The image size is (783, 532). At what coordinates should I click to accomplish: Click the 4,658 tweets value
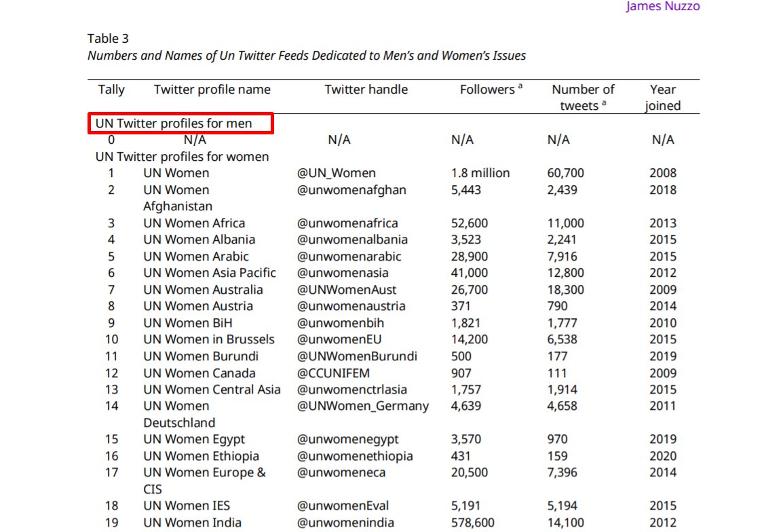coord(562,406)
